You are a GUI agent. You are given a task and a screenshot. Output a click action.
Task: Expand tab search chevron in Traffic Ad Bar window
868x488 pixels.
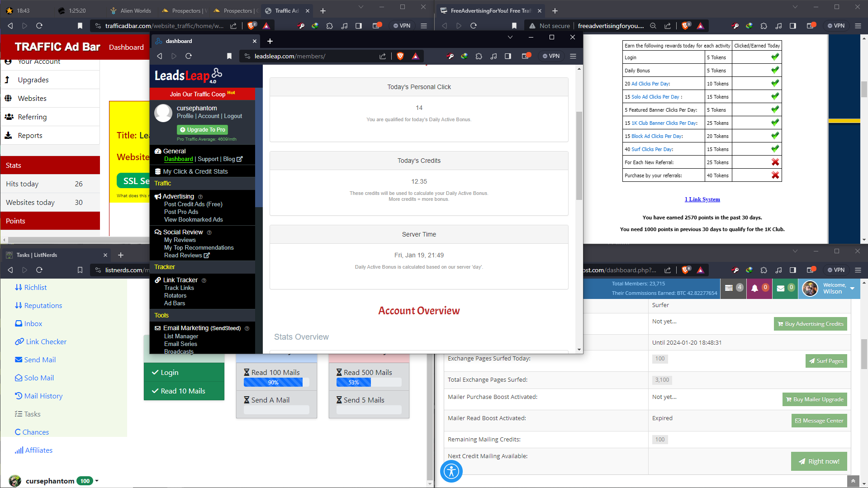[x=360, y=7]
